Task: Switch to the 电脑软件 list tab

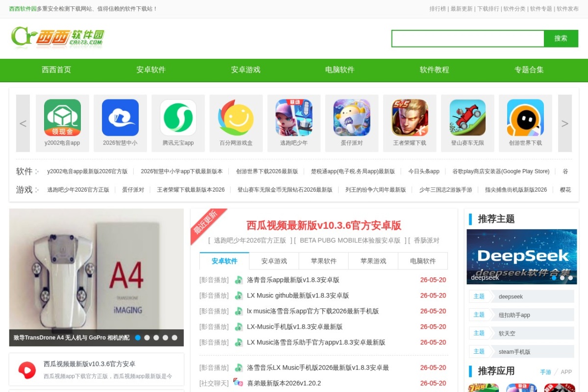Action: tap(423, 261)
